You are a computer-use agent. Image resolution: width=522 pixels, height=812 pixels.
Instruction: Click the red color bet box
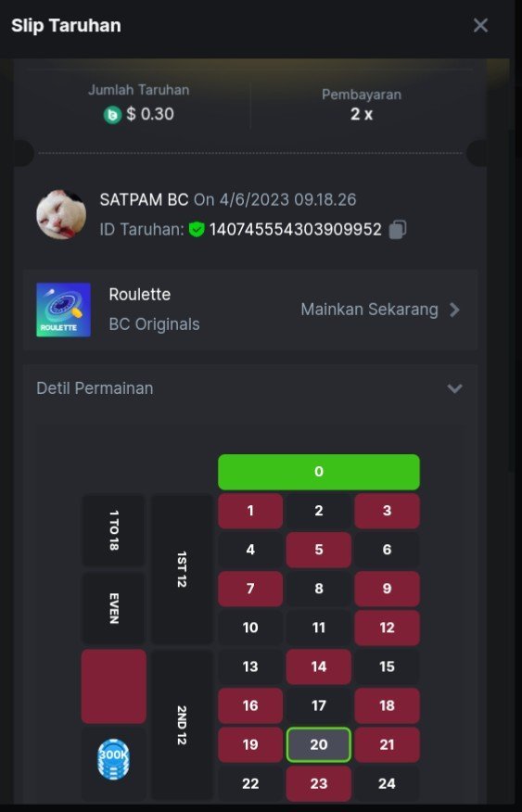click(x=113, y=686)
